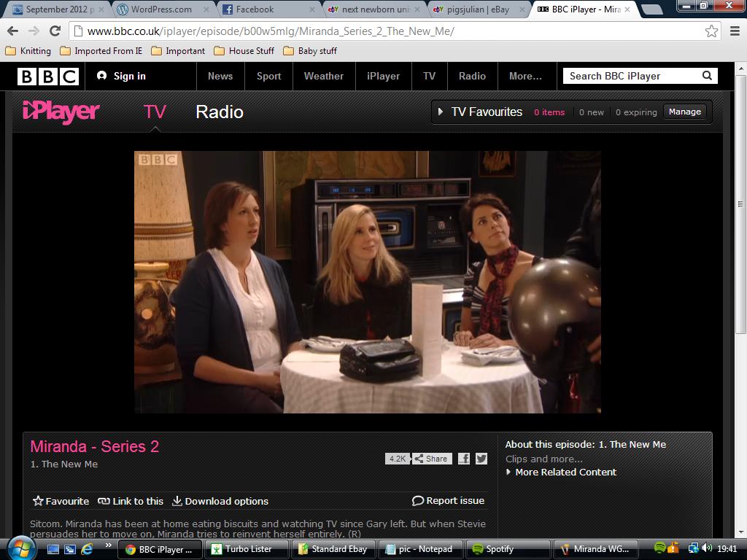Add episode to Favourites

point(61,501)
